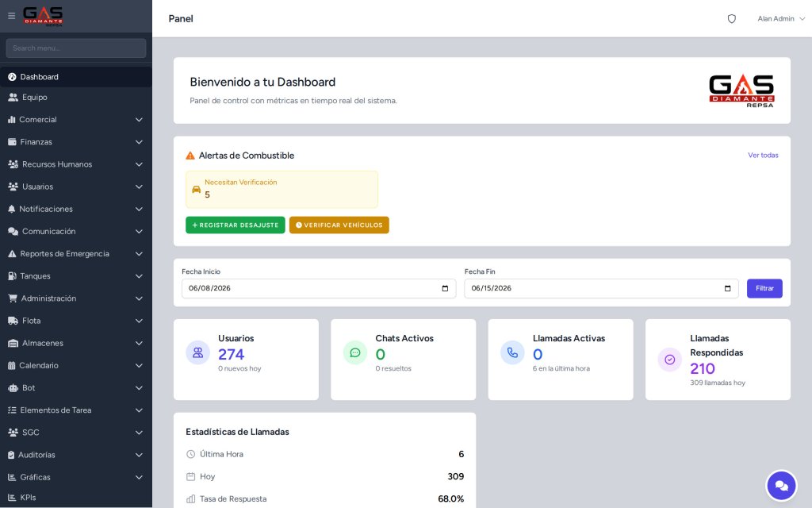
Task: Expand the Auditorías chevron
Action: click(139, 455)
